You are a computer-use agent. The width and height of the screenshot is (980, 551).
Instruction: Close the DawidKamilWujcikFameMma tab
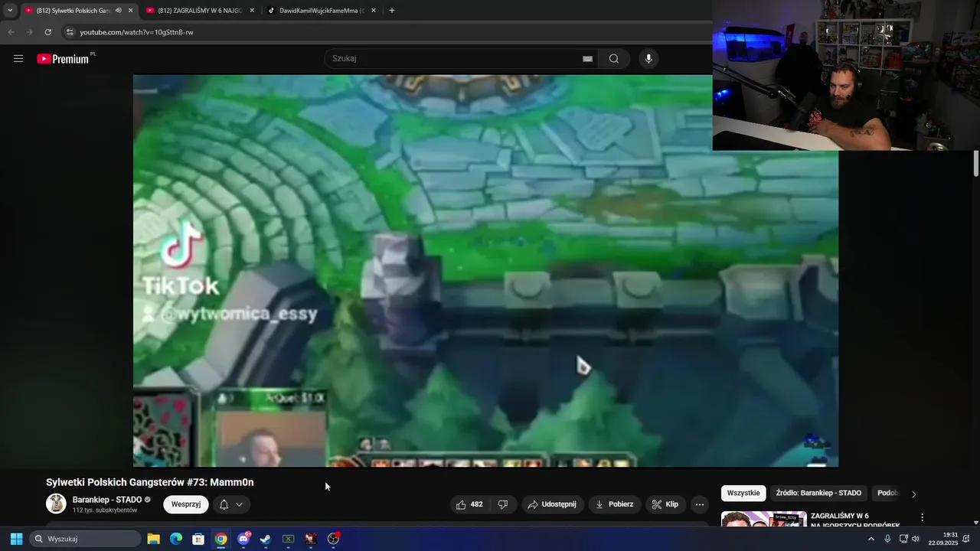pyautogui.click(x=374, y=11)
